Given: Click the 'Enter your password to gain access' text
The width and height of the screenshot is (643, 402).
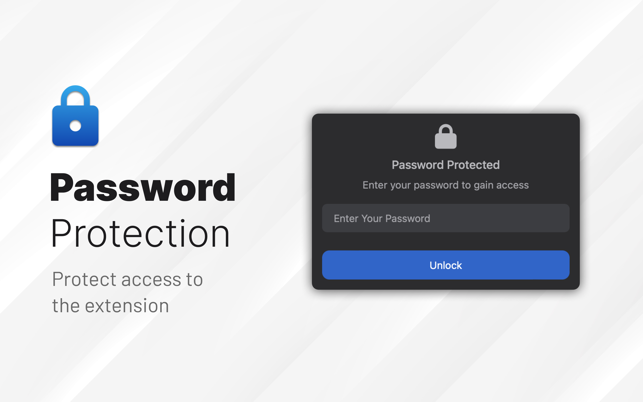Looking at the screenshot, I should point(446,185).
